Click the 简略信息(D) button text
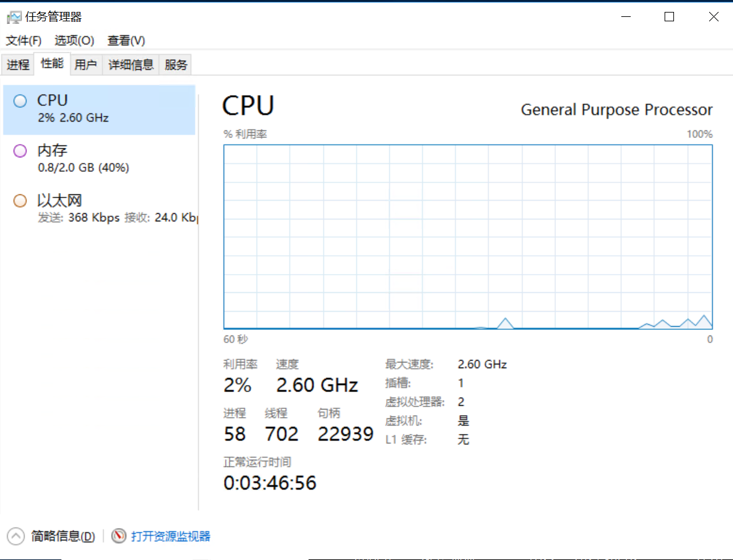The image size is (733, 560). tap(63, 536)
